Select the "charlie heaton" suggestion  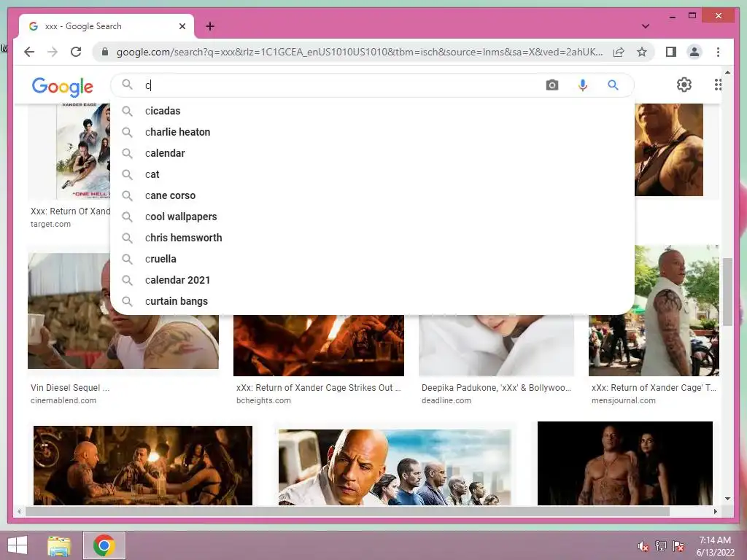pyautogui.click(x=371, y=132)
